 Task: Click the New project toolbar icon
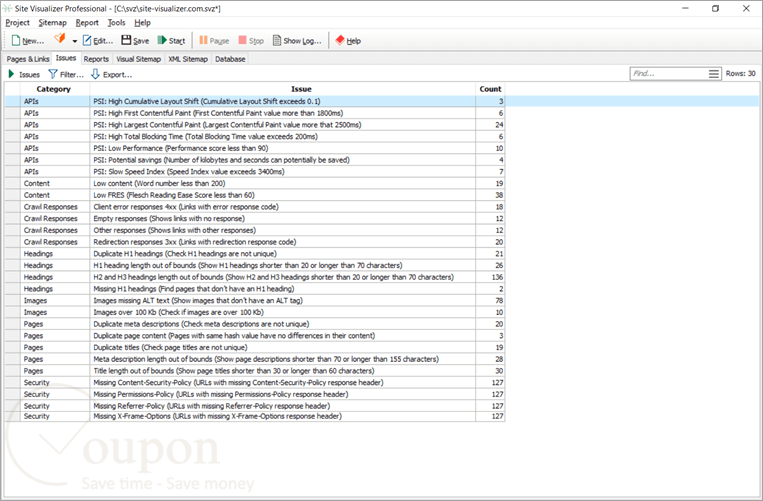[28, 41]
